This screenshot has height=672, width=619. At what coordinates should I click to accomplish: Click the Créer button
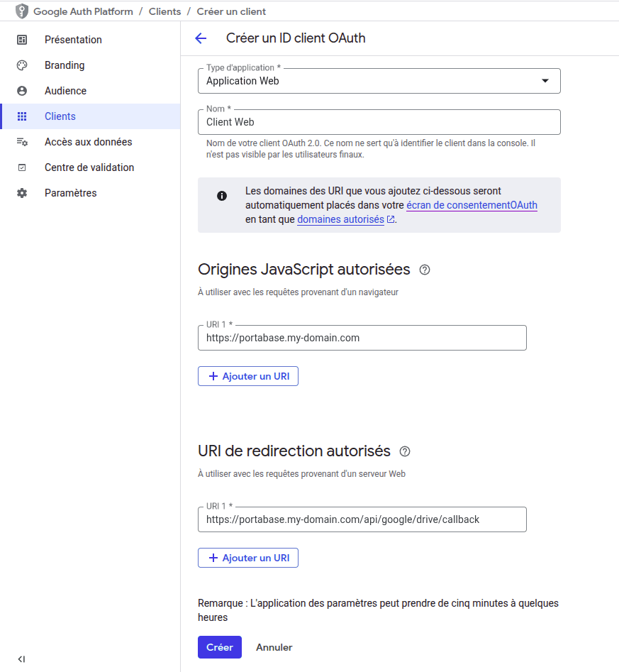tap(219, 647)
